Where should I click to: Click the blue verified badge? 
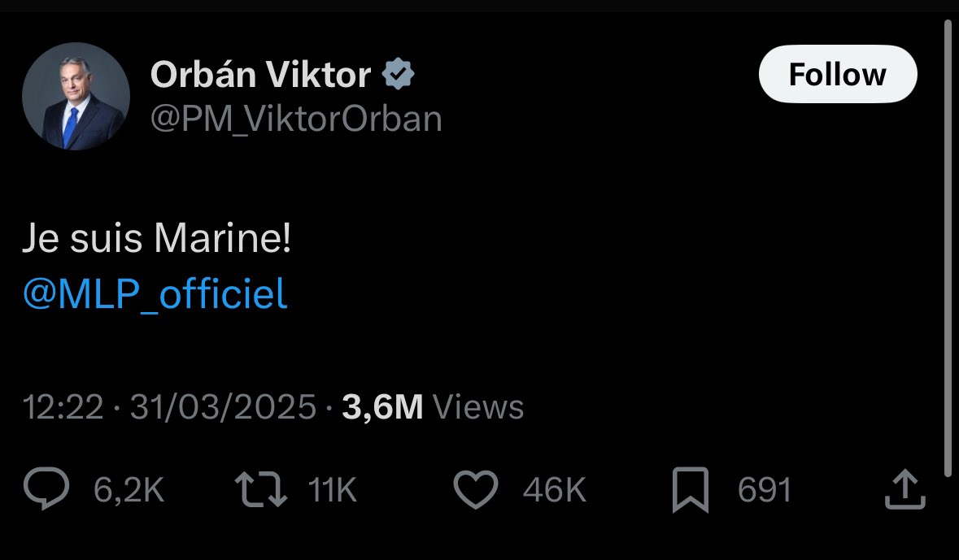click(398, 76)
